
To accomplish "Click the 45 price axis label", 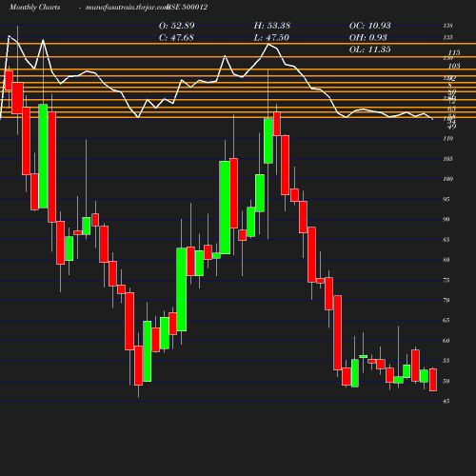I will (x=446, y=402).
